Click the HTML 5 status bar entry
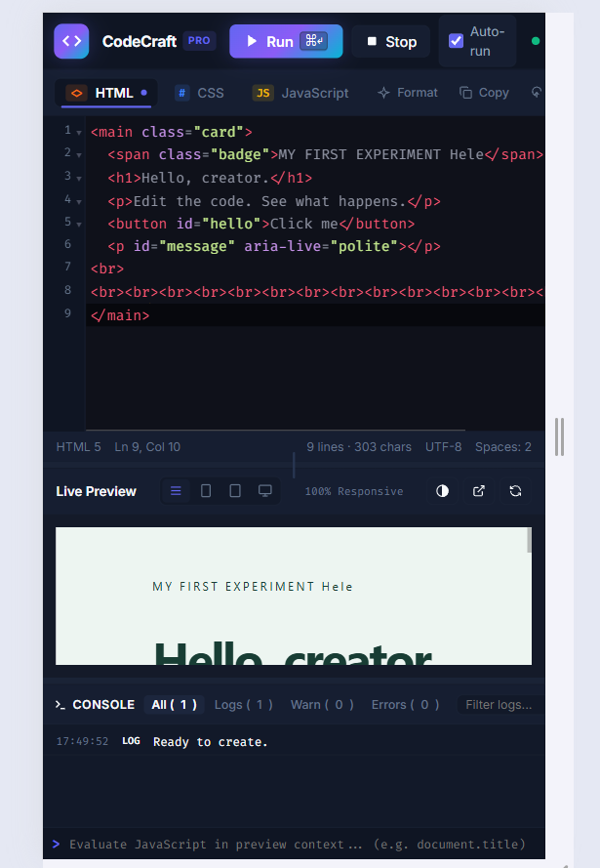600x868 pixels. pos(78,447)
